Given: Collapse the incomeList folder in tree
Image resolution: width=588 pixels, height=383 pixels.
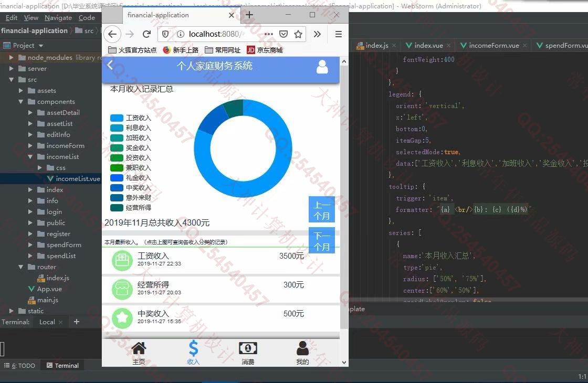Looking at the screenshot, I should click(x=30, y=157).
